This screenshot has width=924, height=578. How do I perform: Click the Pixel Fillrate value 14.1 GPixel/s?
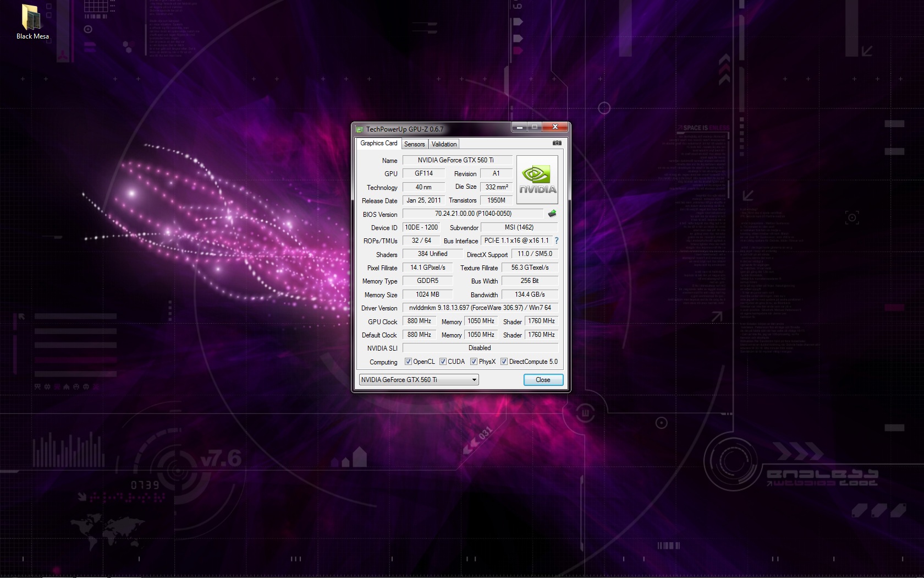[427, 268]
